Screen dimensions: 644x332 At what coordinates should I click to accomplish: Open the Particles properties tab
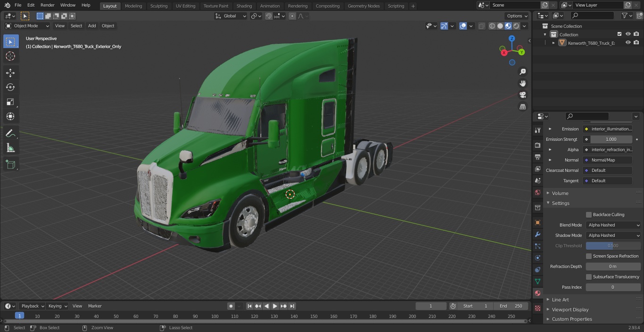pyautogui.click(x=537, y=246)
